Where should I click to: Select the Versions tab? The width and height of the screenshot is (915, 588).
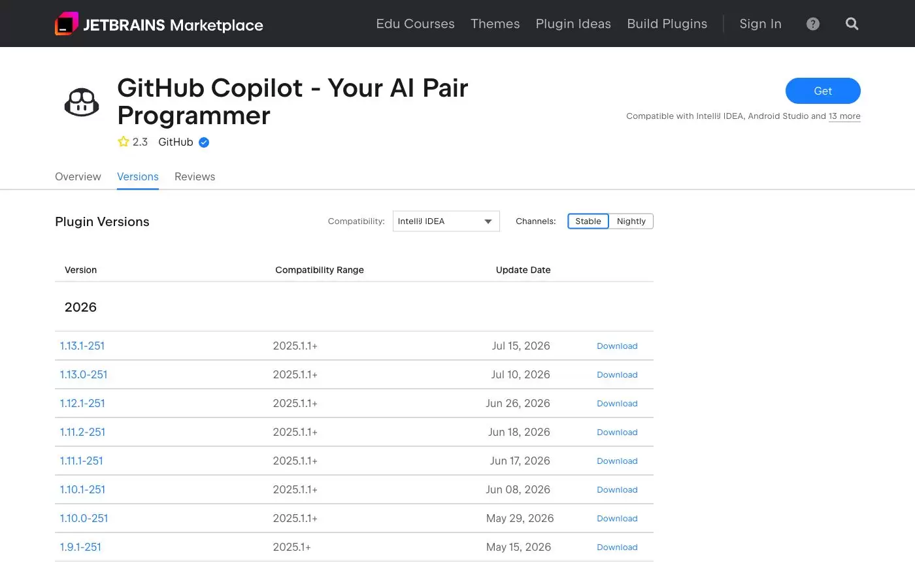138,176
